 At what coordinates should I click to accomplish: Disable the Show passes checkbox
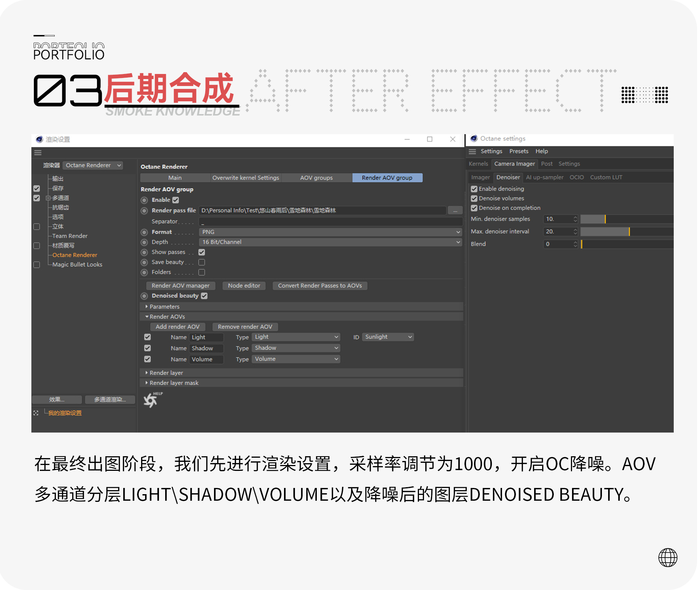(x=202, y=252)
